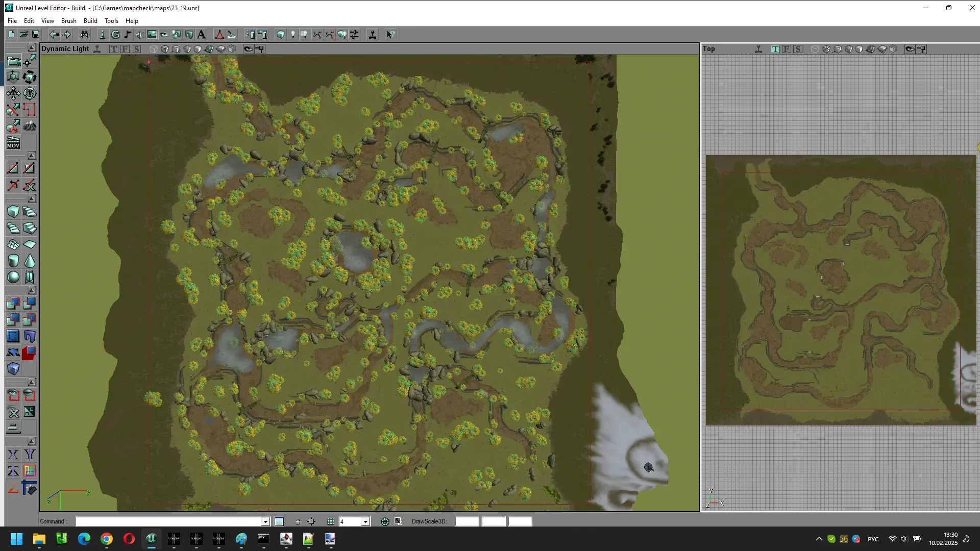Open File Explorer from the taskbar

click(39, 539)
